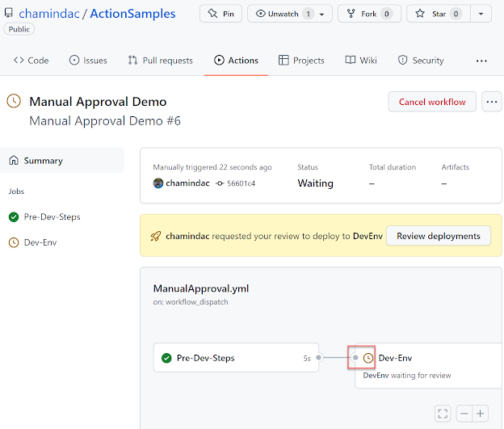Screen dimensions: 504x429
Task: Click the "DevEnv waiting for review" text
Action: pos(407,376)
